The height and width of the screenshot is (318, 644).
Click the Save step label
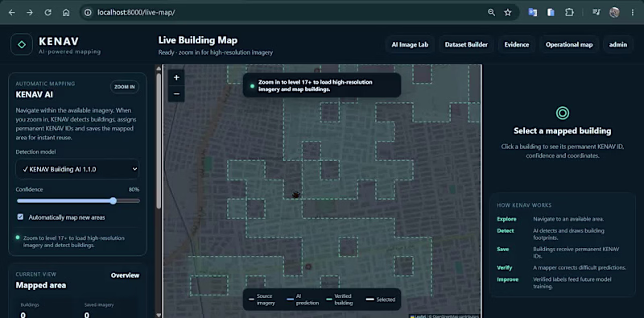point(502,250)
